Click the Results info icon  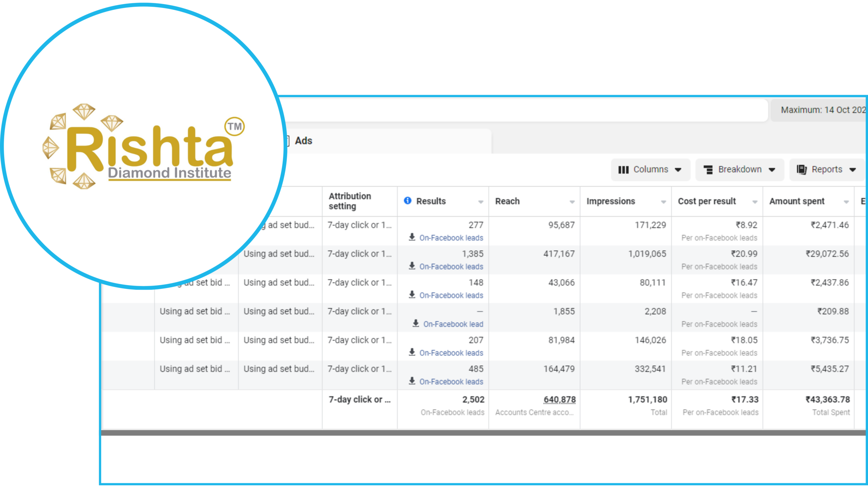pyautogui.click(x=408, y=201)
